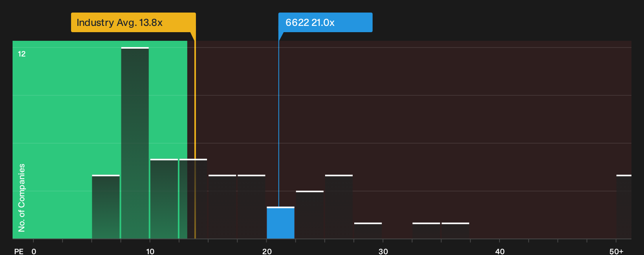Viewport: 644px width, 255px height.
Task: Click the x-axis tick label 0
Action: pyautogui.click(x=34, y=251)
